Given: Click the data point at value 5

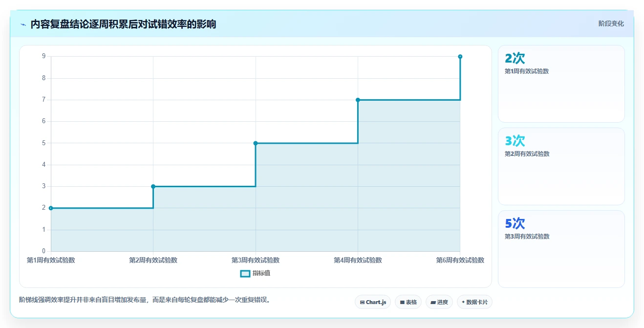Looking at the screenshot, I should point(256,143).
